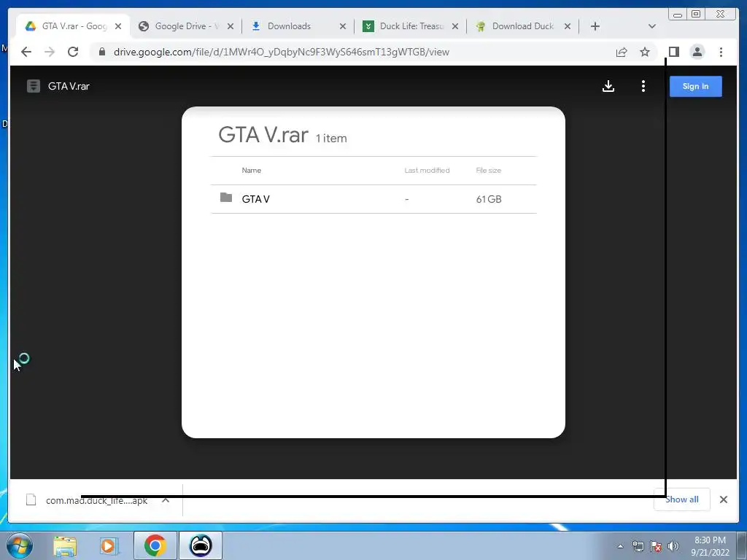Open the Chrome profile avatar
The image size is (747, 560).
697,52
